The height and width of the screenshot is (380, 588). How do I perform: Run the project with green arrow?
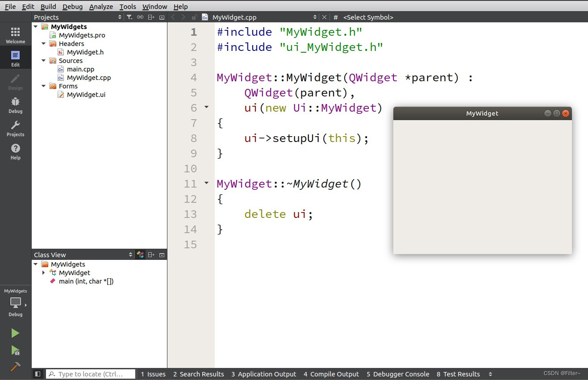point(15,333)
